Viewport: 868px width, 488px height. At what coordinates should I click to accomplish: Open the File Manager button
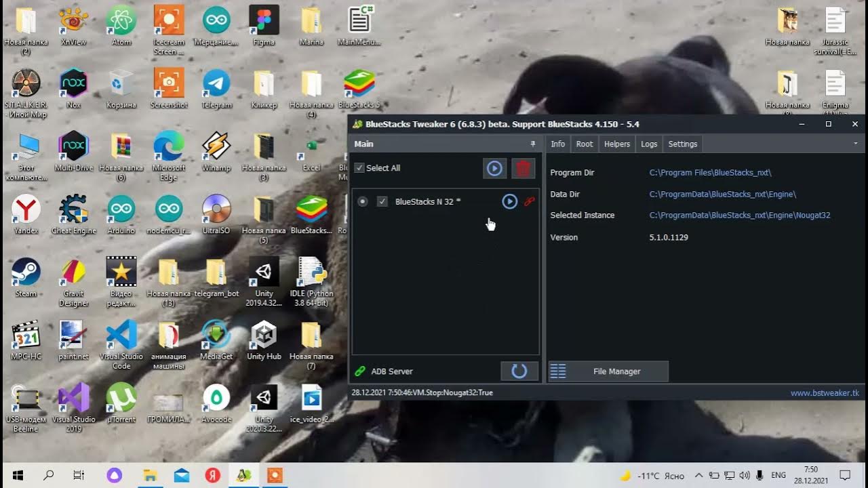(608, 371)
